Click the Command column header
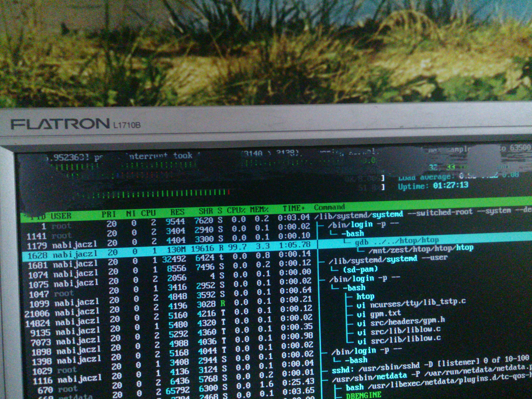The width and height of the screenshot is (532, 399). click(329, 207)
